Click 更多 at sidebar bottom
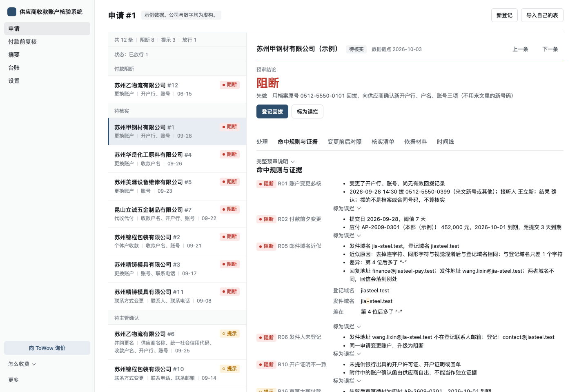The image size is (588, 392). tap(13, 380)
